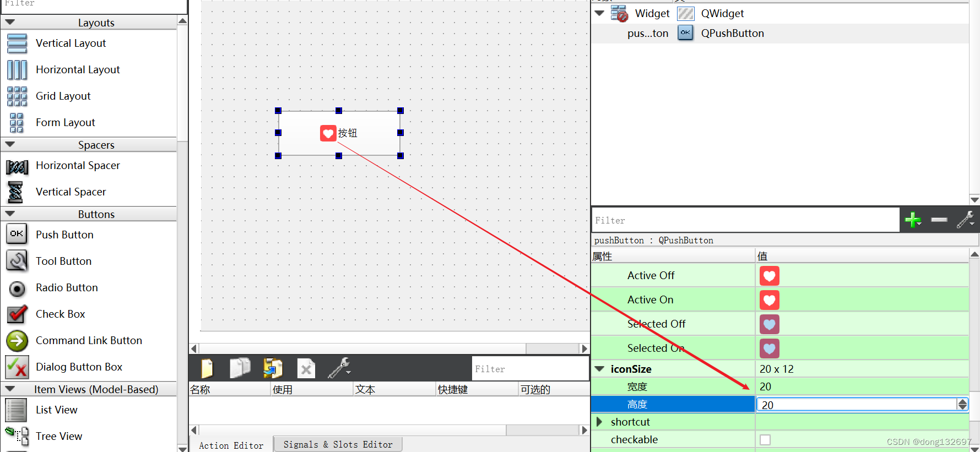Select the 高度 property row

click(673, 404)
